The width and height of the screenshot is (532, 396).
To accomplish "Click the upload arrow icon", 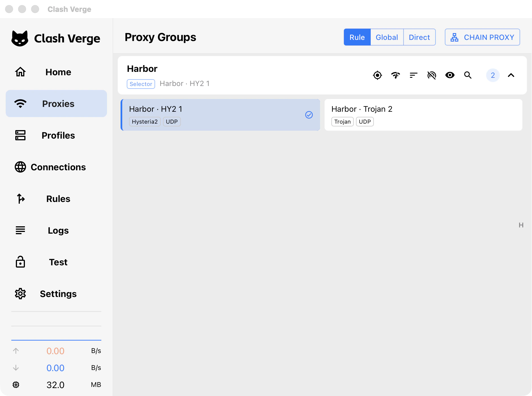I will coord(16,351).
